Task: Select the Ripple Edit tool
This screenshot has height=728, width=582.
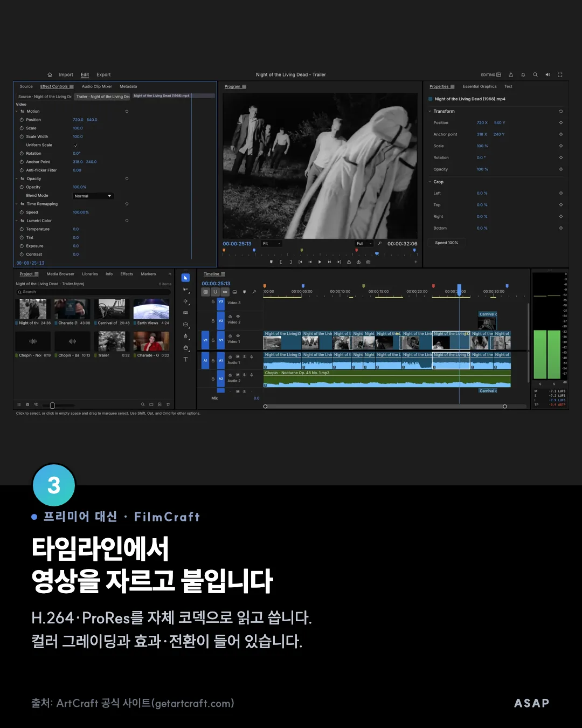Action: click(x=186, y=301)
